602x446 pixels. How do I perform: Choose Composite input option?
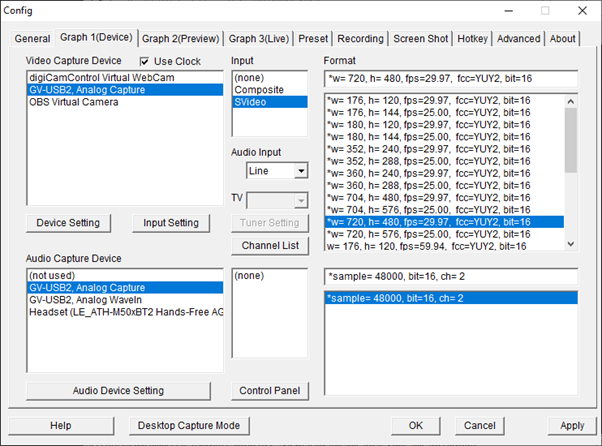259,89
